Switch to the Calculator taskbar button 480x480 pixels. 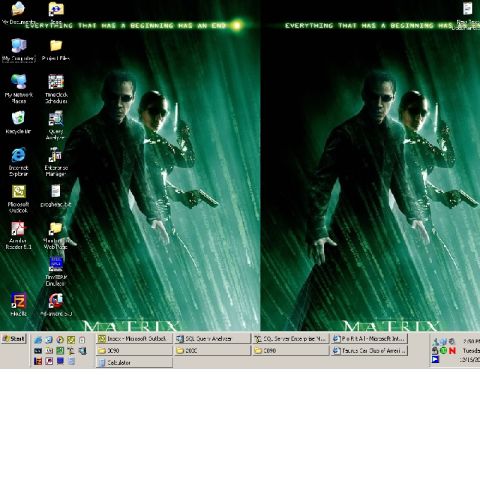(x=134, y=363)
